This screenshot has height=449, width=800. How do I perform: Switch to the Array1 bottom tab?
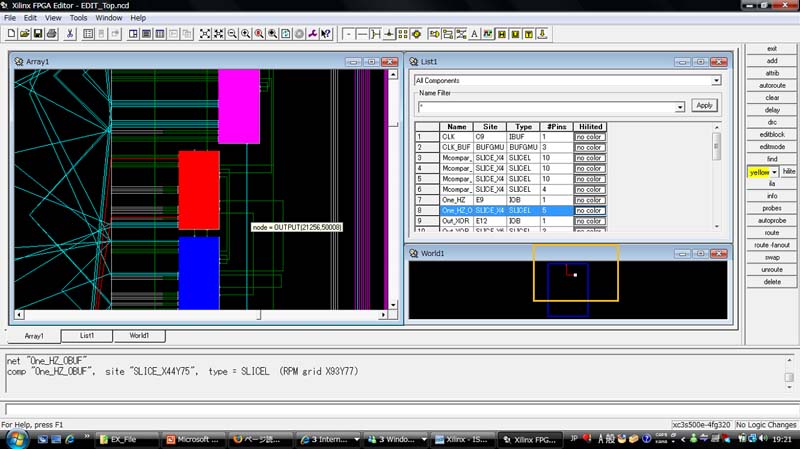tap(34, 336)
